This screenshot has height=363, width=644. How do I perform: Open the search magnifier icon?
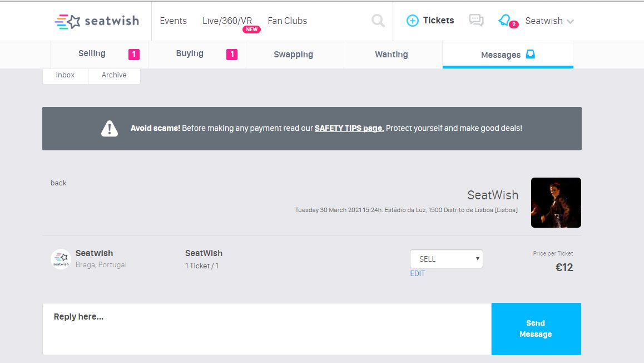tap(378, 21)
